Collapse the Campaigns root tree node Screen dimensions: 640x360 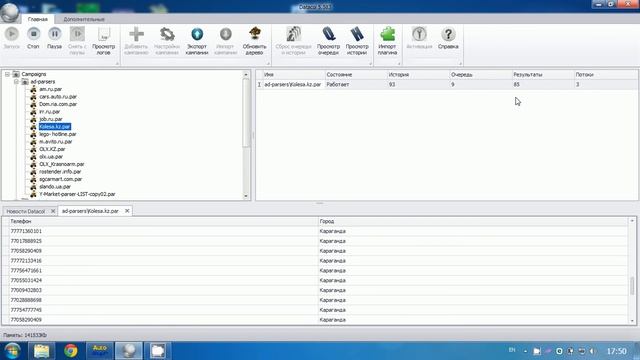tap(7, 74)
